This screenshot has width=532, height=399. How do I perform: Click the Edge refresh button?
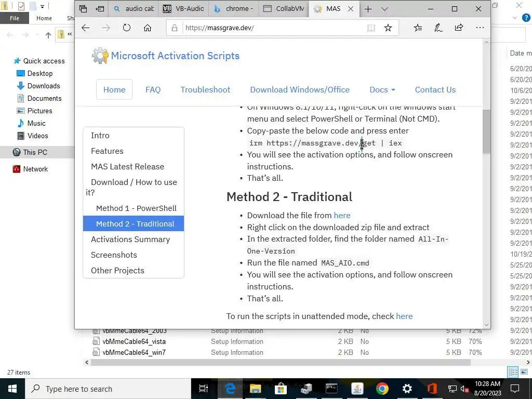pyautogui.click(x=127, y=28)
